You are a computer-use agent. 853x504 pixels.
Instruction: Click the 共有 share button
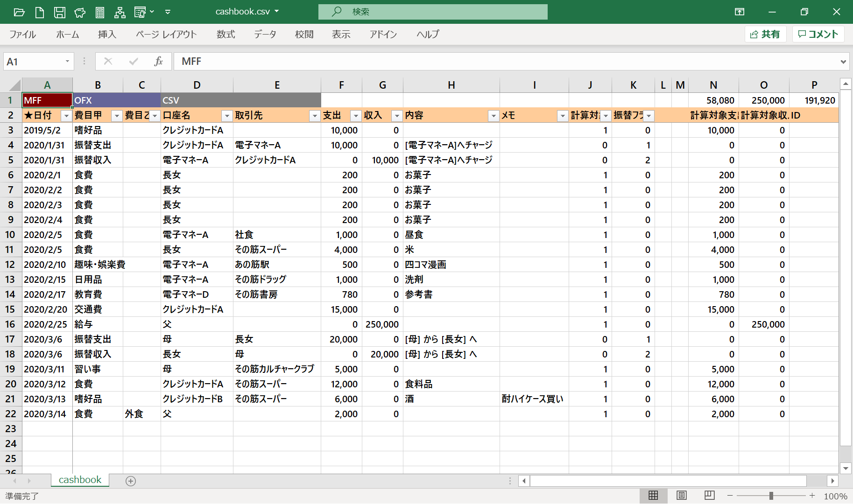765,34
